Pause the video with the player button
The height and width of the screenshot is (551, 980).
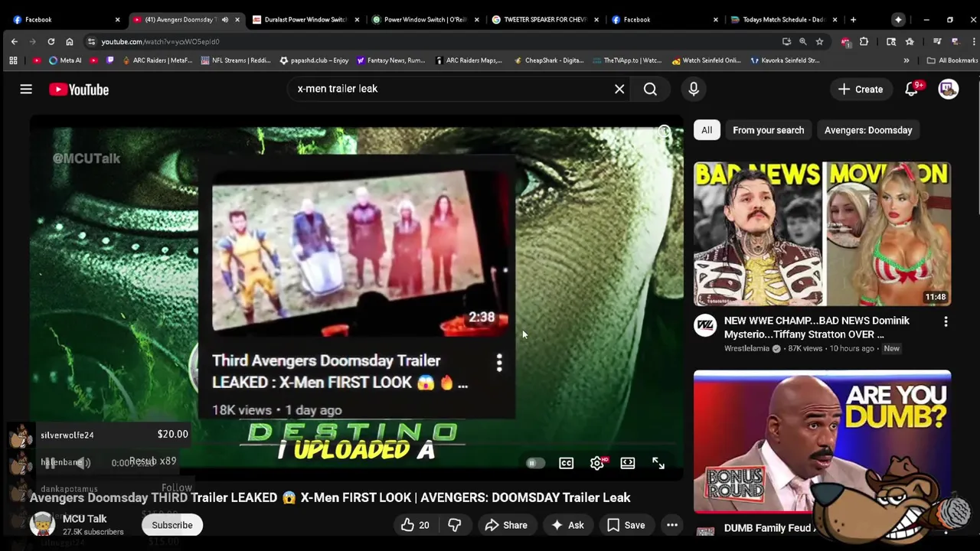pyautogui.click(x=49, y=463)
